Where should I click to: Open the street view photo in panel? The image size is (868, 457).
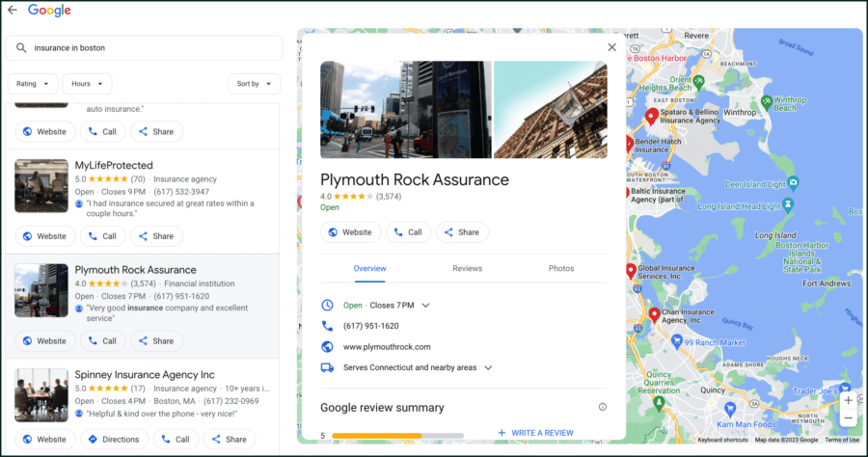click(x=406, y=110)
